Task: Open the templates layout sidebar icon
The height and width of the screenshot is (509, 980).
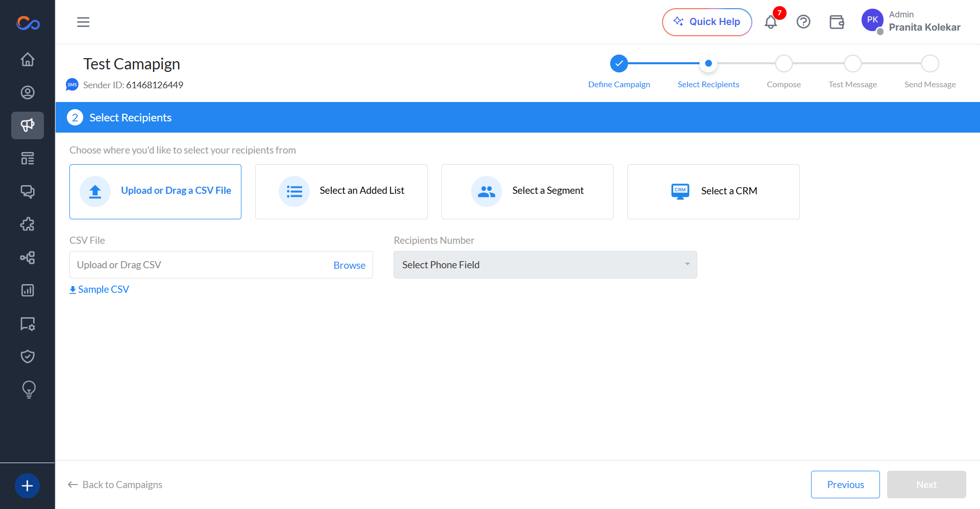Action: (x=28, y=159)
